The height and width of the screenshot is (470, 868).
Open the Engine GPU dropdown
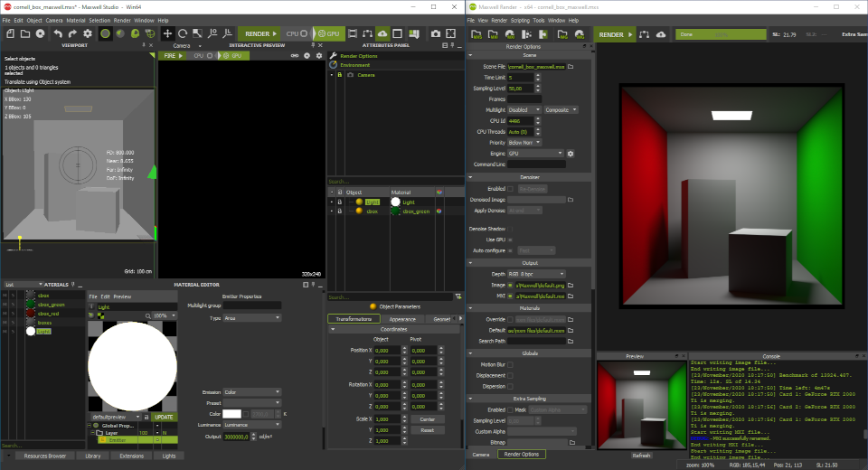point(535,154)
